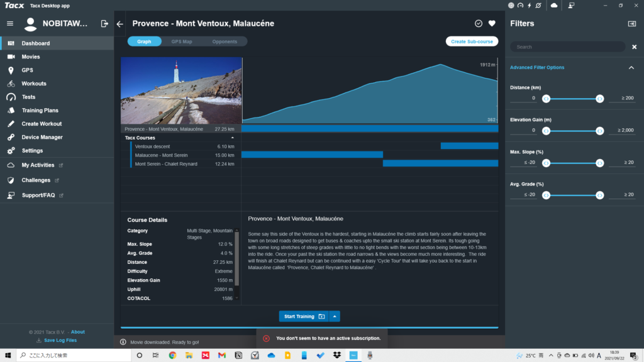Collapse Advanced Filter Options chevron

(631, 68)
